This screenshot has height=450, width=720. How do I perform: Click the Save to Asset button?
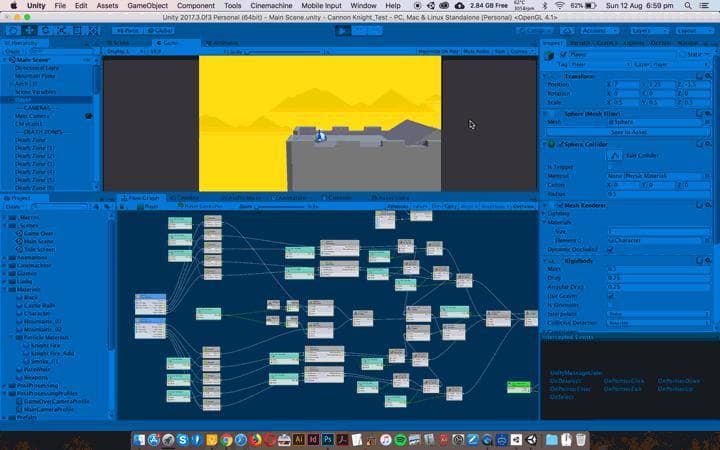pyautogui.click(x=628, y=132)
